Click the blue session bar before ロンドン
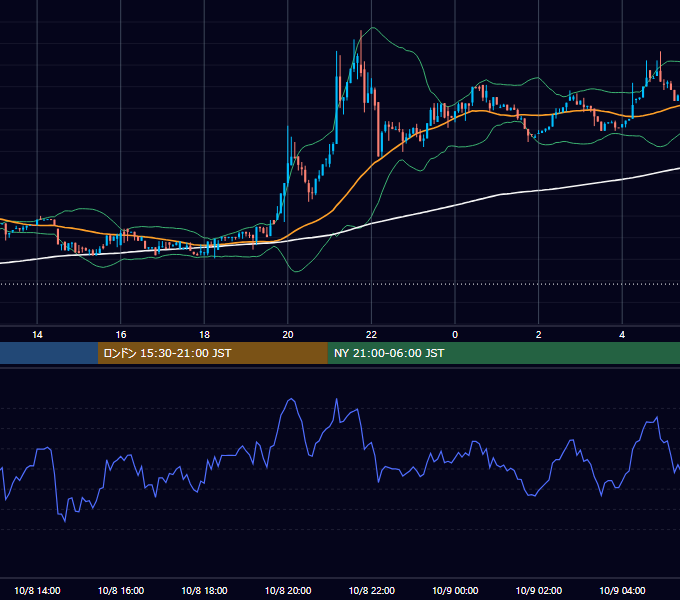This screenshot has width=680, height=600. click(x=49, y=353)
